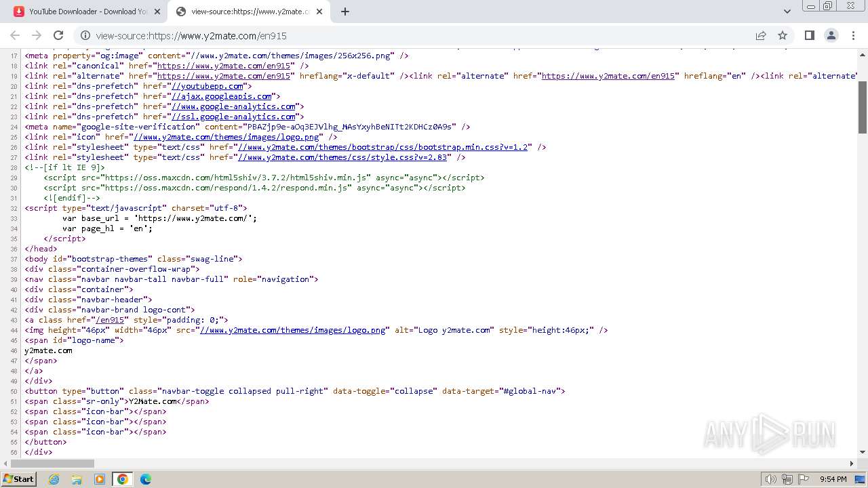Open the browser side panel
Image resolution: width=868 pixels, height=488 pixels.
click(x=809, y=35)
